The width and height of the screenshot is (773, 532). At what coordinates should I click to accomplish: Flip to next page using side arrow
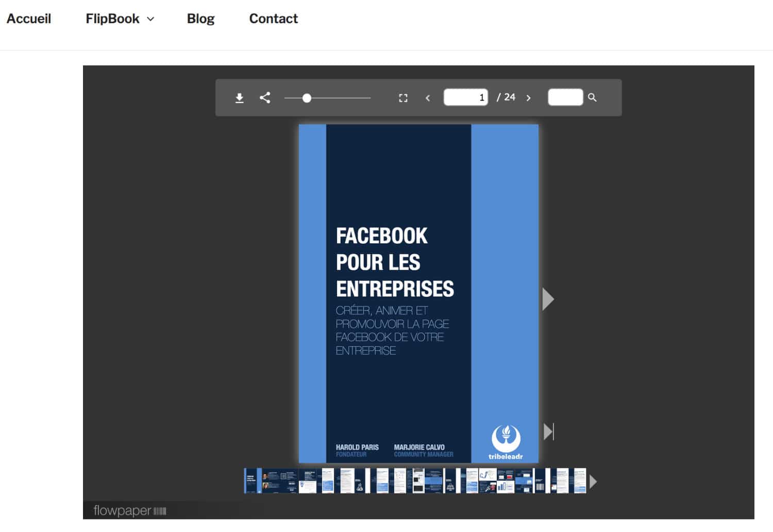548,299
